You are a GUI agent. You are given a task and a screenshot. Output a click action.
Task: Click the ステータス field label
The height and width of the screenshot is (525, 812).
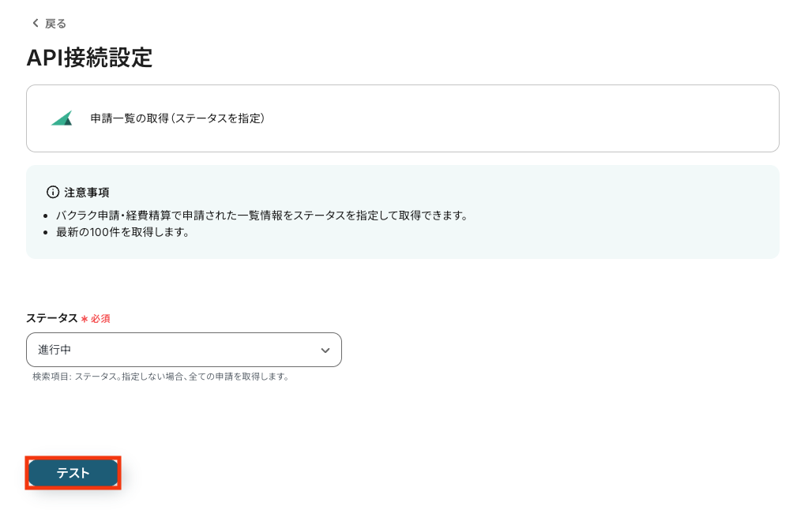(52, 318)
